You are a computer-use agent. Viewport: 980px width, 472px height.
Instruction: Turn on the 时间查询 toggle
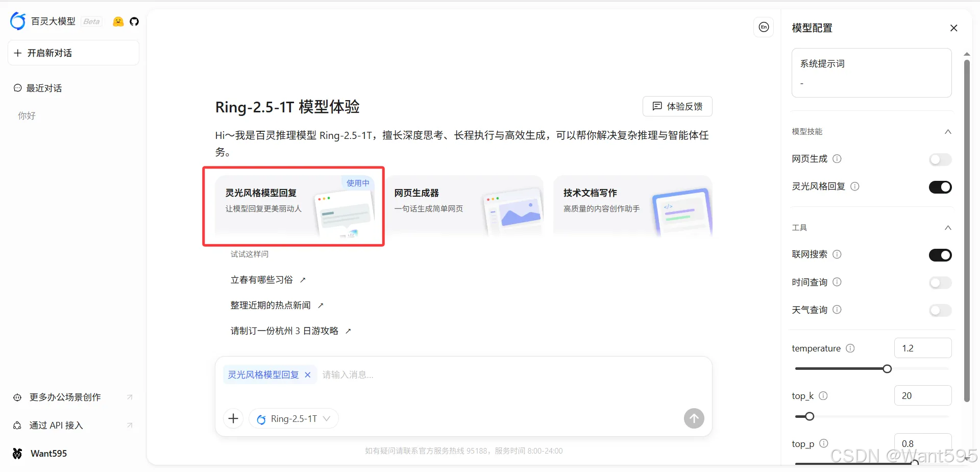pyautogui.click(x=940, y=282)
